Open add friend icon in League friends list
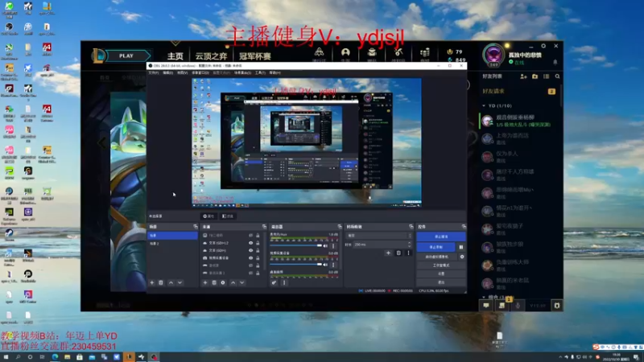644x362 pixels. pyautogui.click(x=523, y=76)
